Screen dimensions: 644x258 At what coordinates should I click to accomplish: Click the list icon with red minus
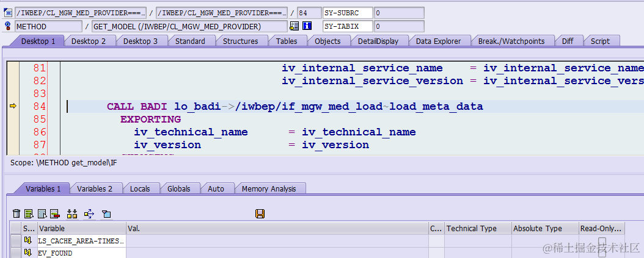click(55, 213)
